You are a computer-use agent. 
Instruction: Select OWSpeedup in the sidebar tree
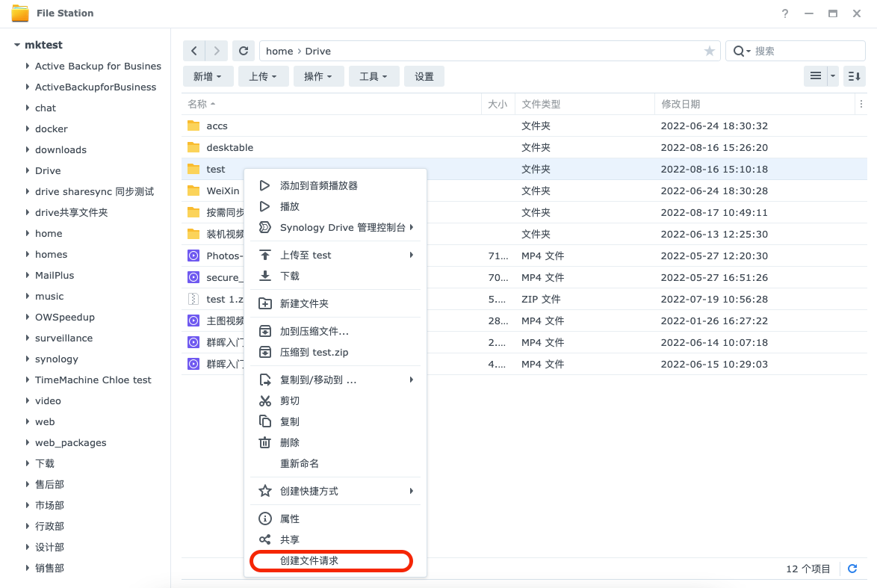point(65,318)
